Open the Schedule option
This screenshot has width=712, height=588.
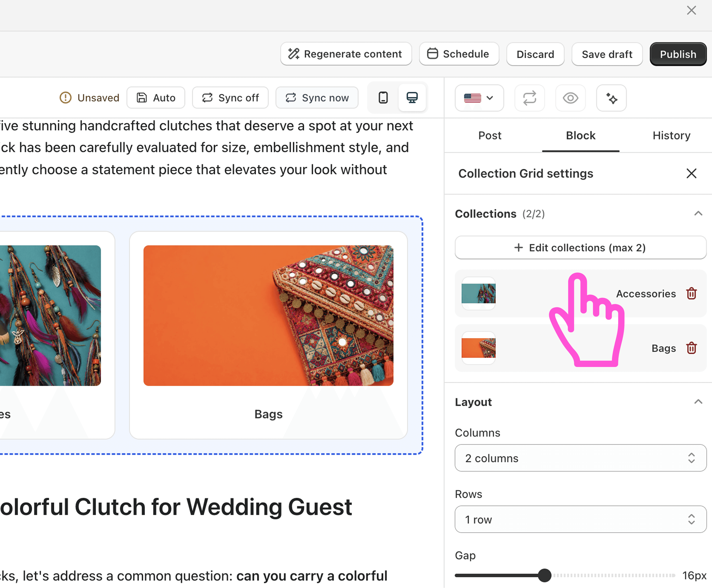[459, 54]
